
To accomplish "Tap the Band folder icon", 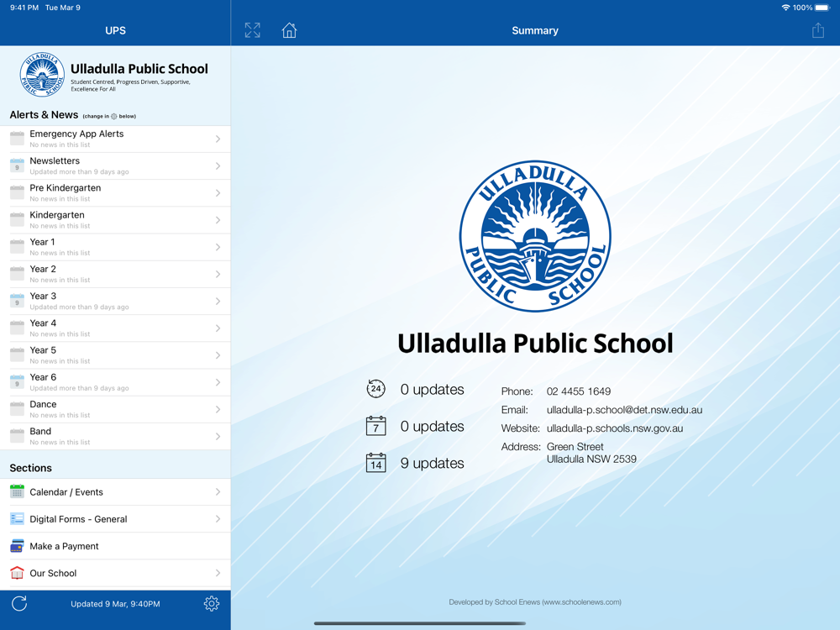I will pyautogui.click(x=17, y=436).
